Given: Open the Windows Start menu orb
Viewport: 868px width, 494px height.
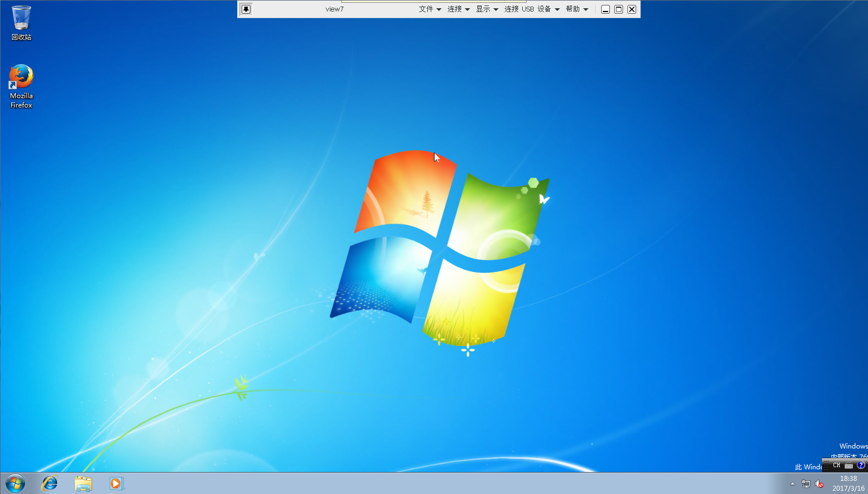Looking at the screenshot, I should 15,484.
